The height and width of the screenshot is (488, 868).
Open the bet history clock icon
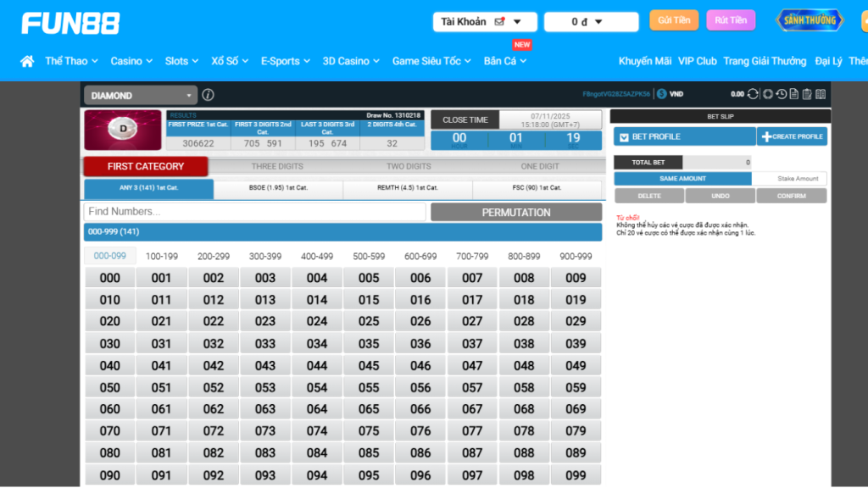coord(782,94)
